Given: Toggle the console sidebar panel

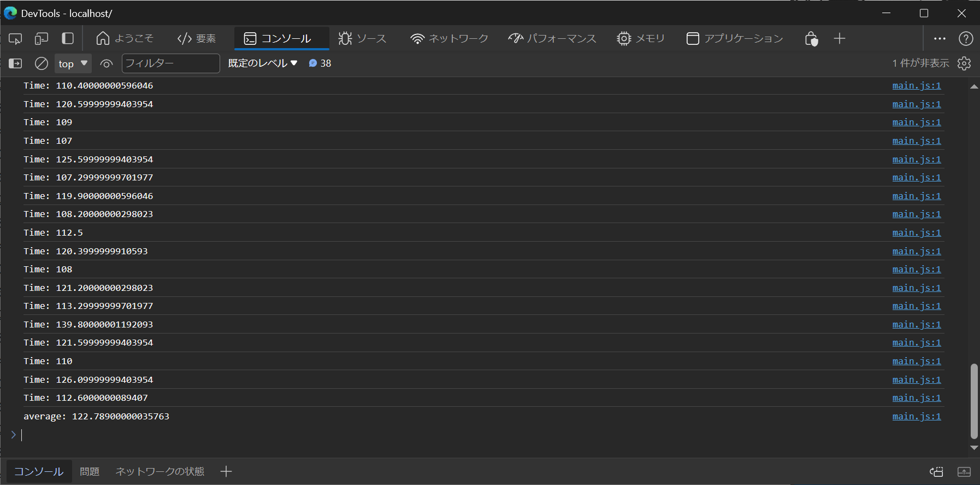Looking at the screenshot, I should coord(15,63).
